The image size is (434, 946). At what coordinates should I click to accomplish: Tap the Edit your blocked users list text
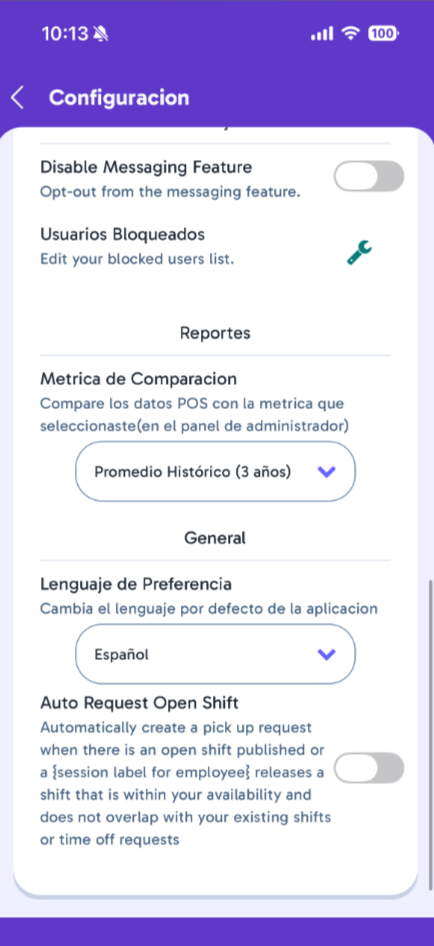point(136,259)
